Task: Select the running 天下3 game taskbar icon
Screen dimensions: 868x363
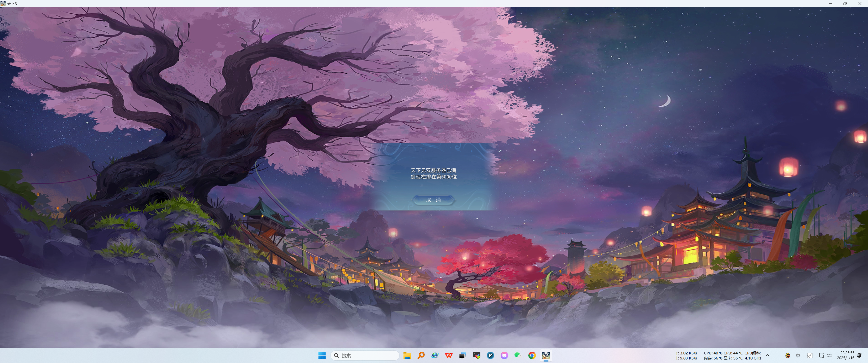Action: pos(546,355)
